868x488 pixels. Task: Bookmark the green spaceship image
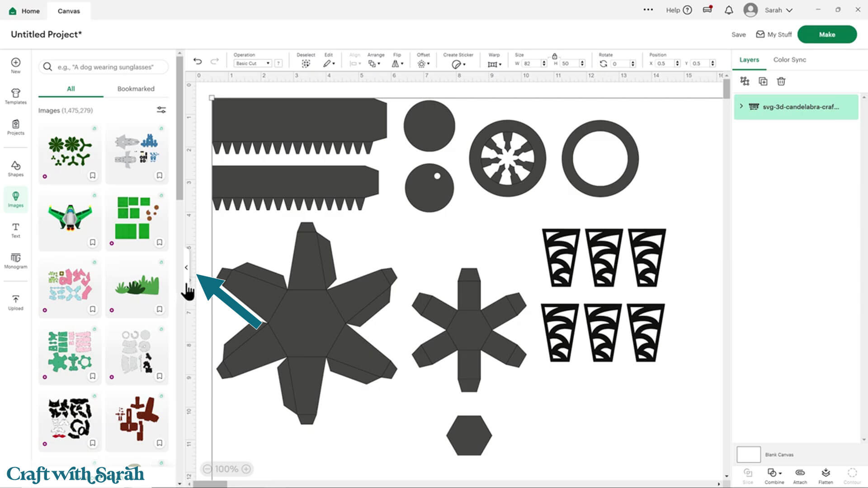[93, 242]
